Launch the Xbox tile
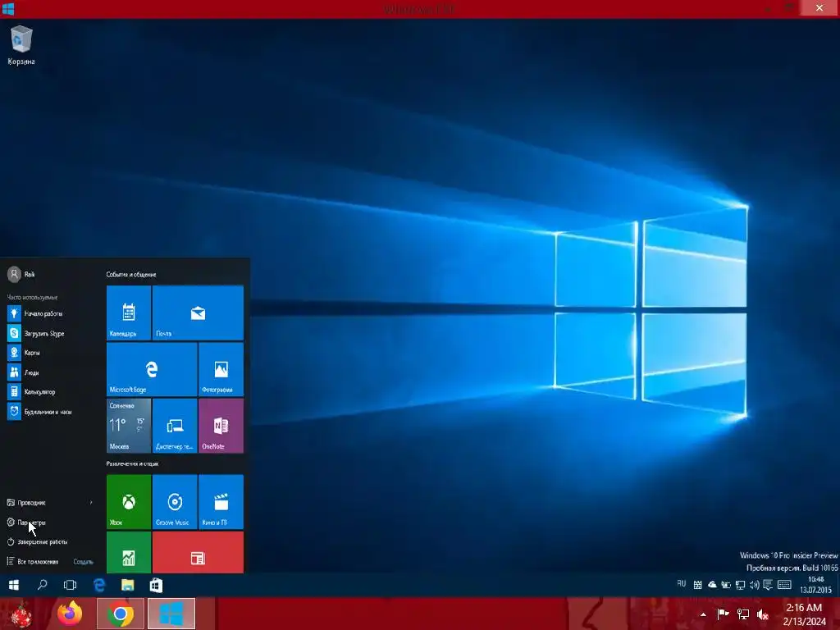This screenshot has height=630, width=840. (x=129, y=502)
